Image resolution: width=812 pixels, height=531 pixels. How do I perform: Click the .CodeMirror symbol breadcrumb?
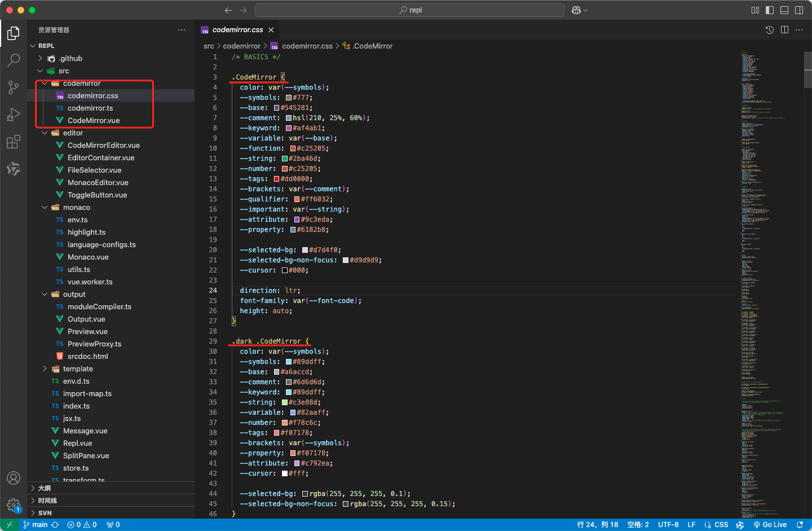coord(368,46)
